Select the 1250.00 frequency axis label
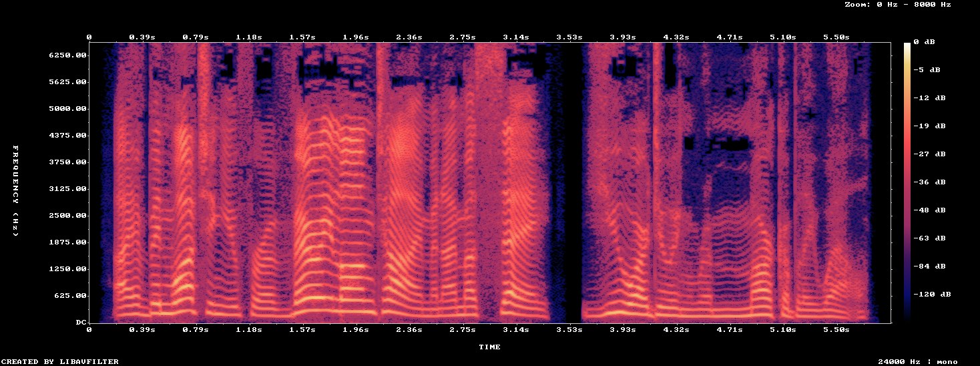Screen dimensions: 980x366 (67, 269)
